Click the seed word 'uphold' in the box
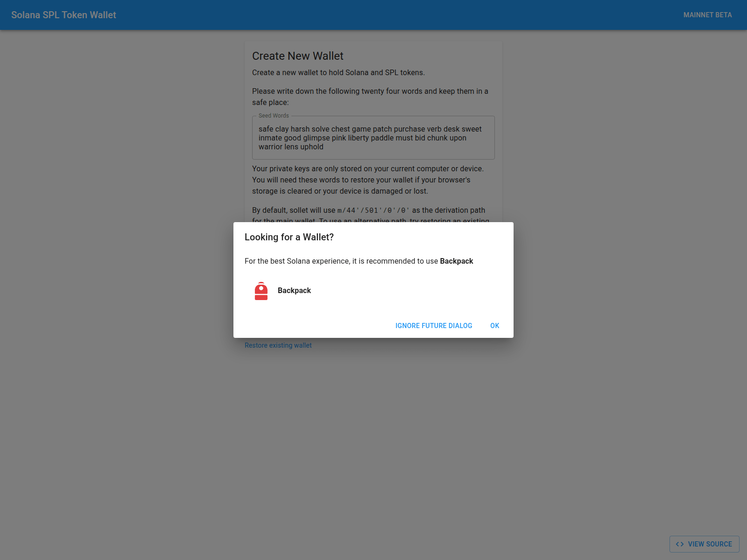This screenshot has width=747, height=560. coord(311,147)
